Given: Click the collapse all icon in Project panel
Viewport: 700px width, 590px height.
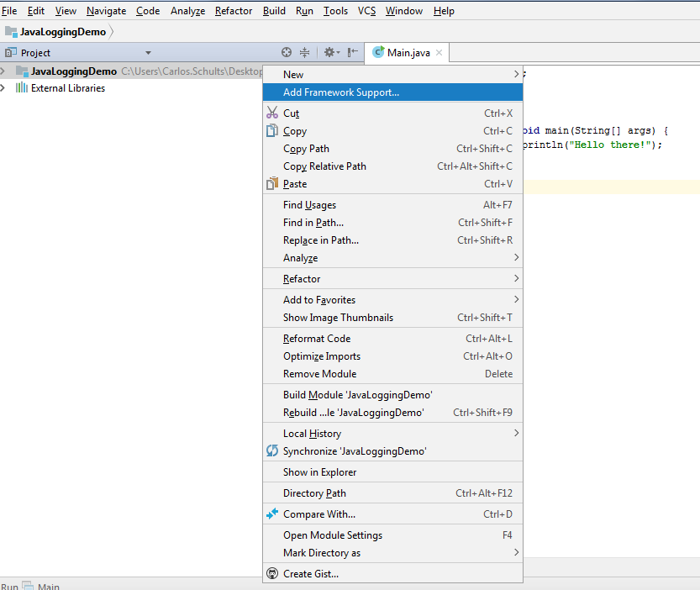Looking at the screenshot, I should coord(305,52).
